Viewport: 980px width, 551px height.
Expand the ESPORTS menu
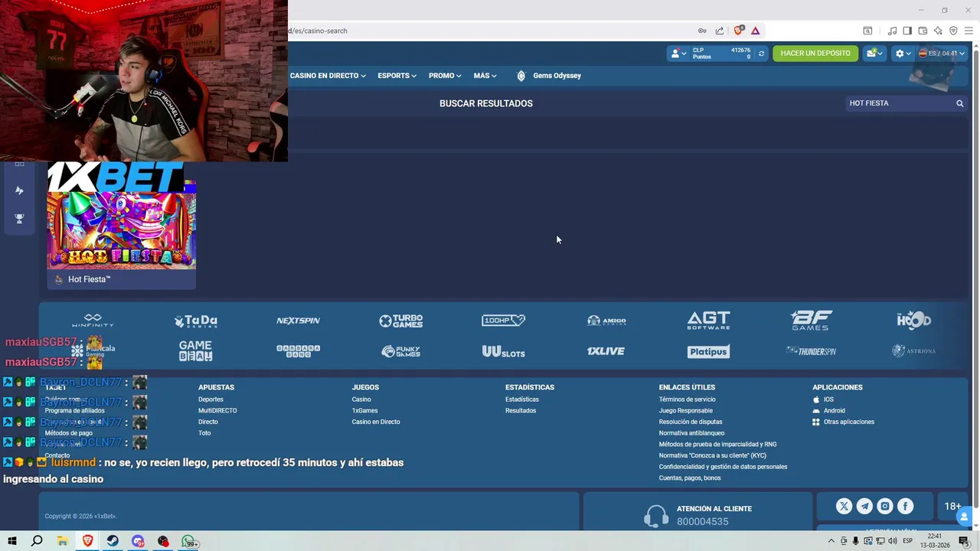[397, 76]
